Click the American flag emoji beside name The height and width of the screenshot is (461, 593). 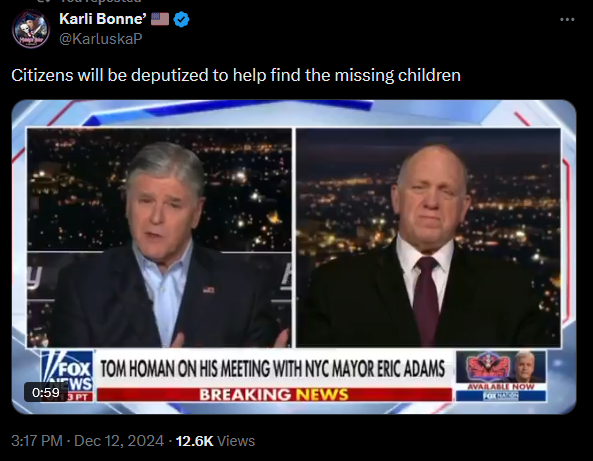(160, 19)
